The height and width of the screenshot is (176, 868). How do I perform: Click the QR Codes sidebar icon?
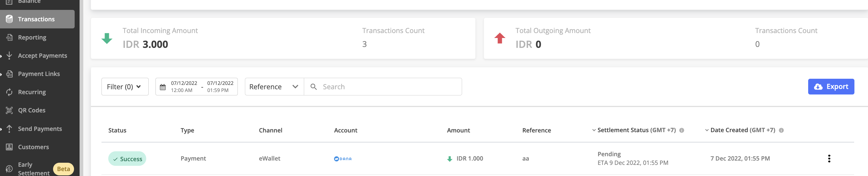[10, 110]
